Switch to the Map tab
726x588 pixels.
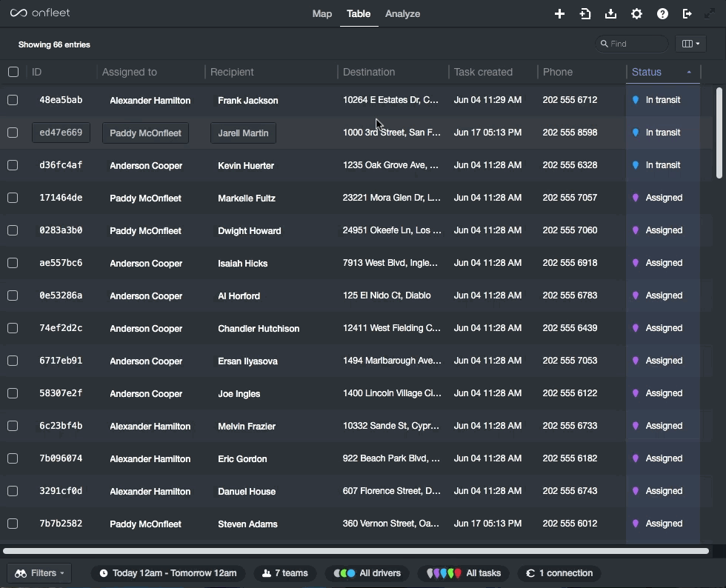point(322,14)
